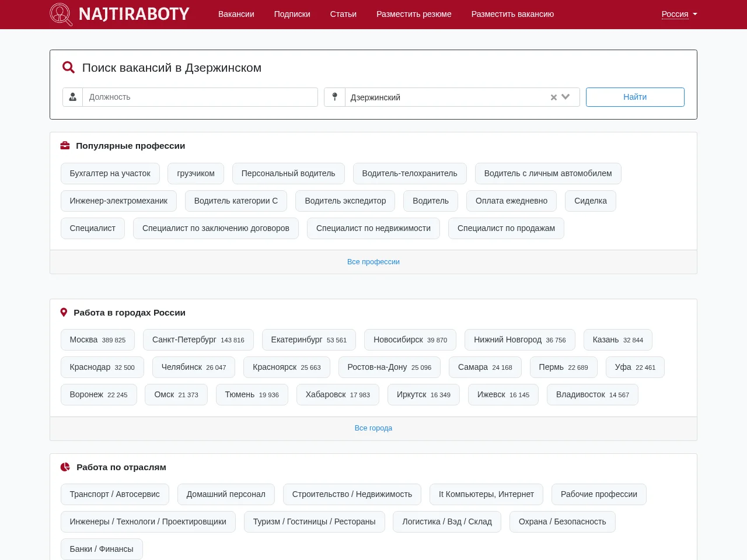Choose Водитель экспедитор tag
The height and width of the screenshot is (560, 747).
pos(345,201)
